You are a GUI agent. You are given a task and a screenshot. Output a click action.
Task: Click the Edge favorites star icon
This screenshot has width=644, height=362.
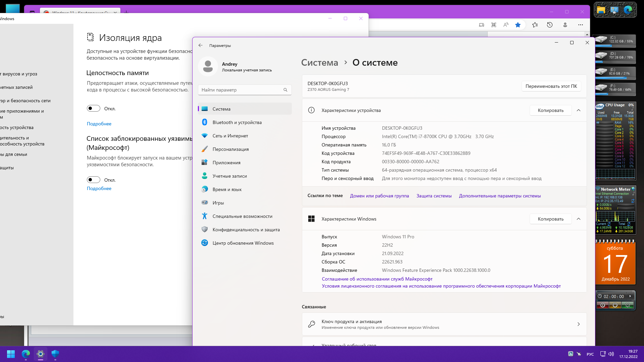tap(518, 25)
